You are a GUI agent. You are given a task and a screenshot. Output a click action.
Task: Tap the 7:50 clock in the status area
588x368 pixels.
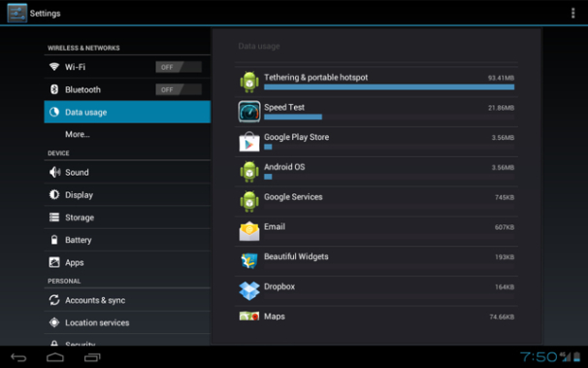point(539,356)
